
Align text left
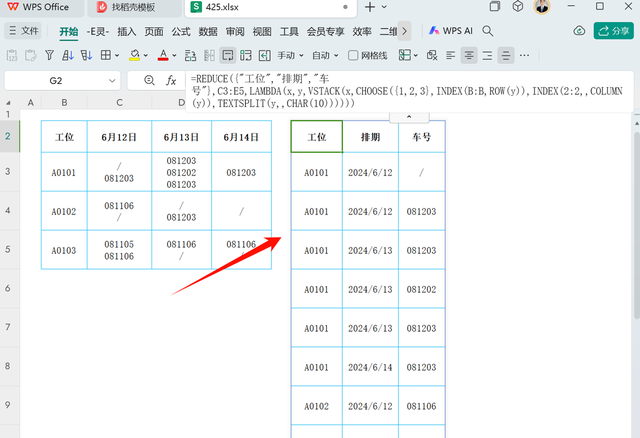tap(451, 55)
